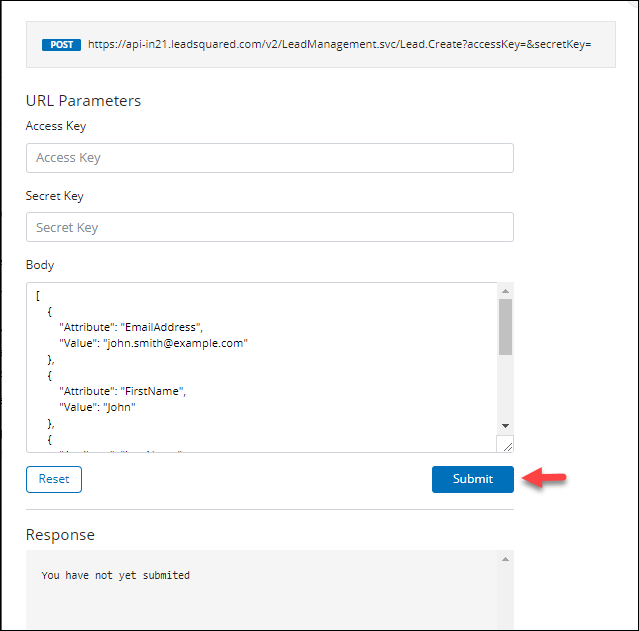The height and width of the screenshot is (631, 639).
Task: Click the Response section heading
Action: click(x=60, y=534)
